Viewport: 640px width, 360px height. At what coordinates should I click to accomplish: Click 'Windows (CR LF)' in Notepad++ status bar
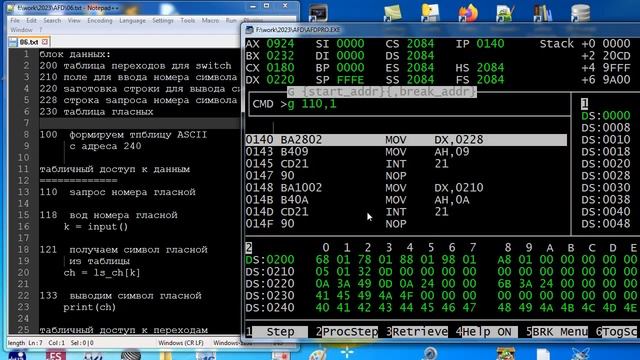click(181, 343)
